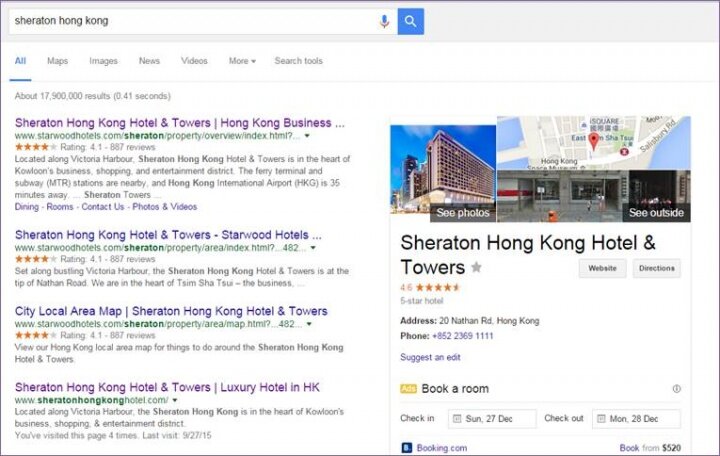Open Search tools options
Screen dimensions: 720x456
[298, 61]
